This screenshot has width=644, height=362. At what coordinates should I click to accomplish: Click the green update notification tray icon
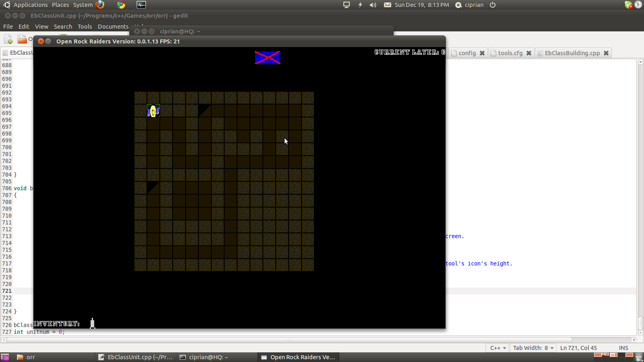[x=628, y=5]
